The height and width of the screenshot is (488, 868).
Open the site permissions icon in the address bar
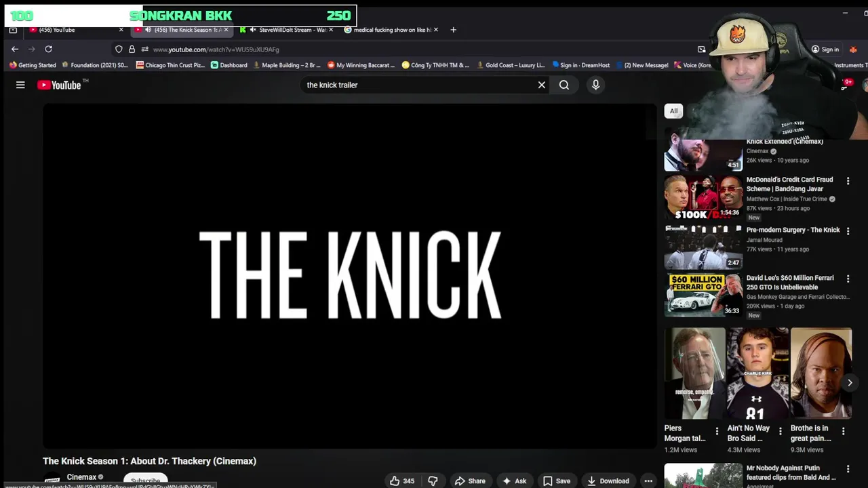point(144,49)
